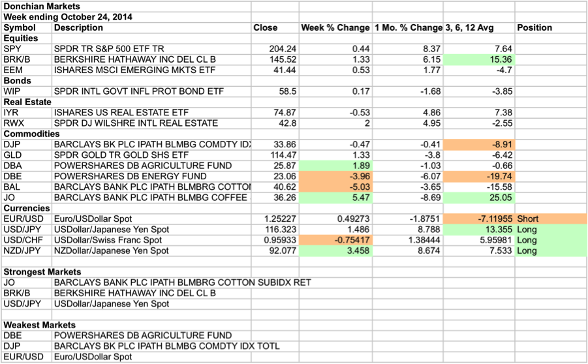Screen dimensions: 588x364
Task: Click the "Weakest Markets" heading
Action: (x=39, y=325)
